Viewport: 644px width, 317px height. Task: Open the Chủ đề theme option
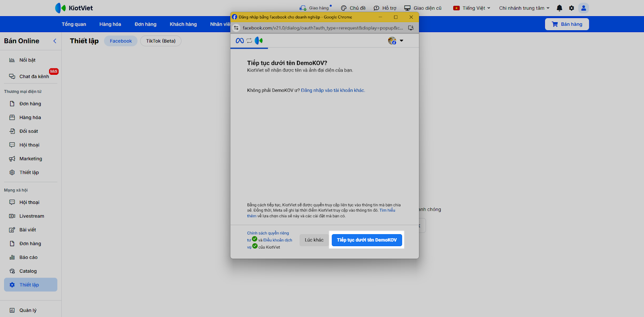click(x=353, y=8)
